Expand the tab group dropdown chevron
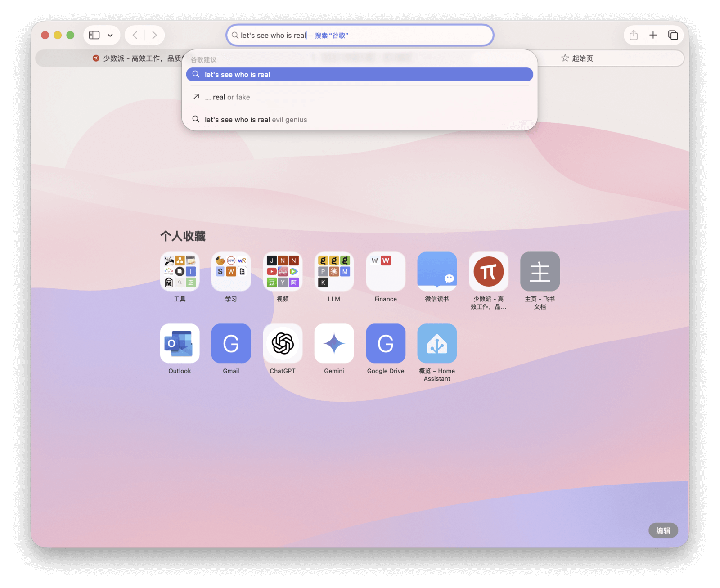The width and height of the screenshot is (720, 588). (110, 35)
